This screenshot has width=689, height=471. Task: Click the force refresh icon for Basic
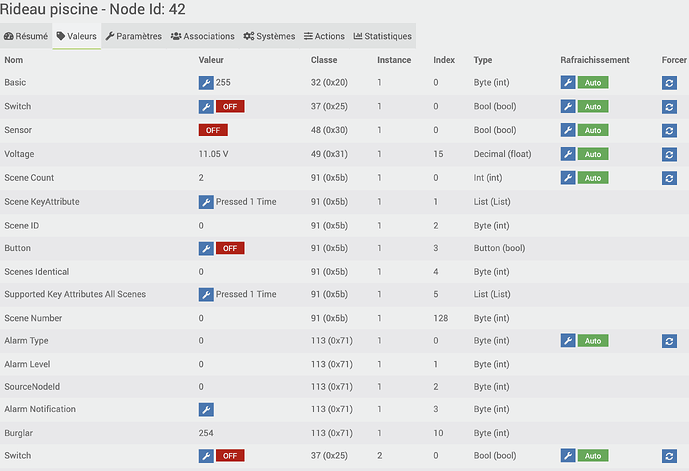(x=669, y=83)
